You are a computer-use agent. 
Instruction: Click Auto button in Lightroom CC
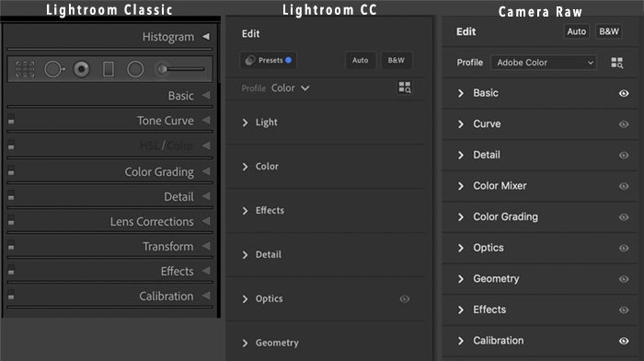click(x=361, y=60)
